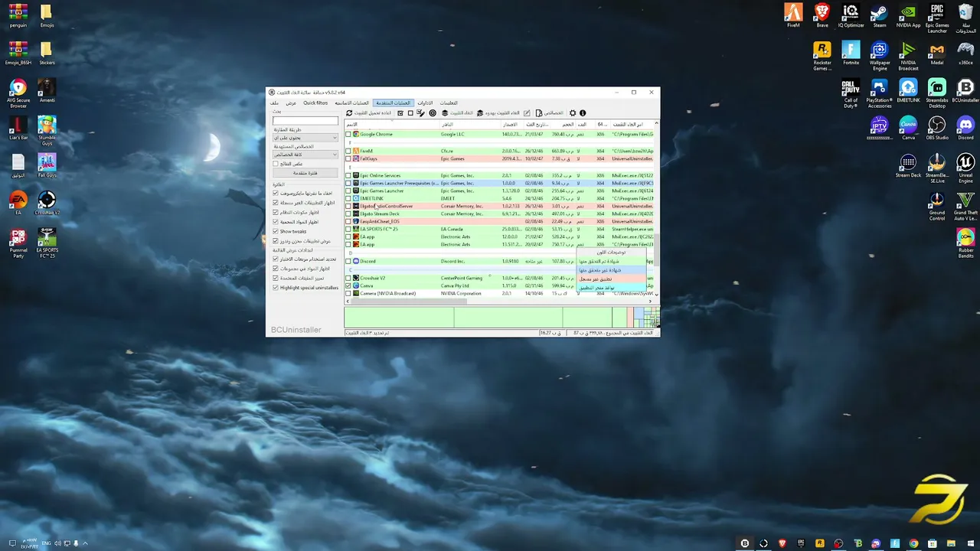Open the Rubber Bandits desktop icon
Screen dimensions: 980x551
[x=966, y=243]
